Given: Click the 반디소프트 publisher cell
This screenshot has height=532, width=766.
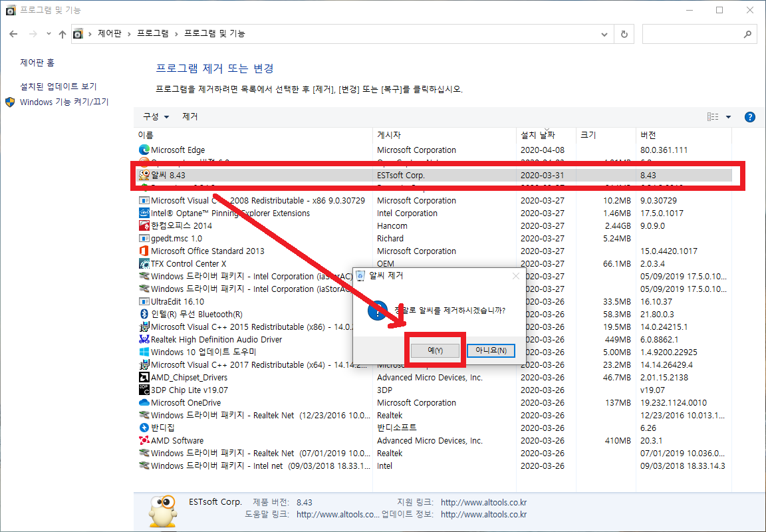Looking at the screenshot, I should point(397,428).
